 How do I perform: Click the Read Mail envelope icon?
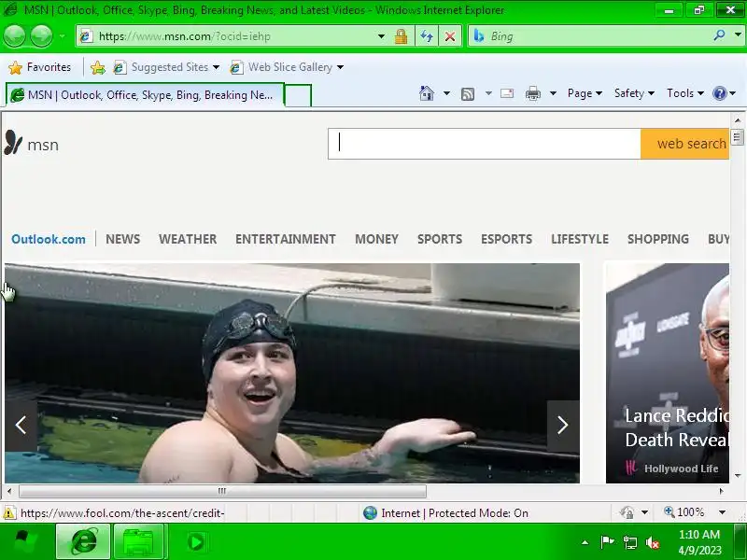pyautogui.click(x=507, y=93)
